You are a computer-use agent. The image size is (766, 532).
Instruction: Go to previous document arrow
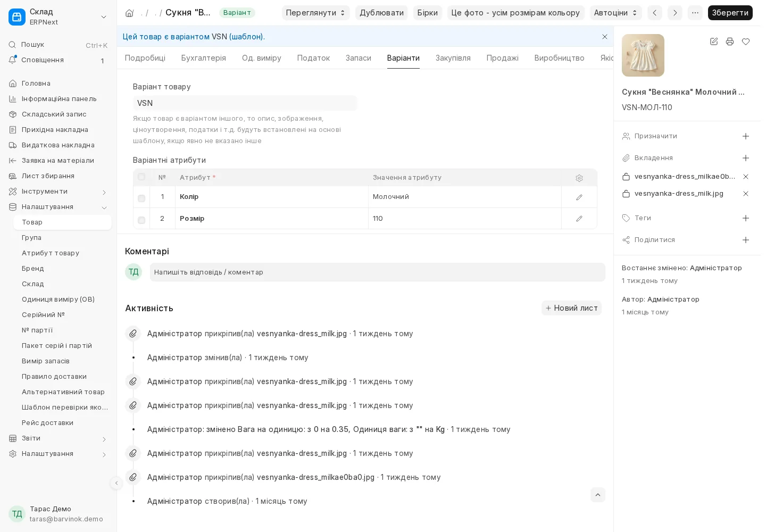pyautogui.click(x=655, y=13)
